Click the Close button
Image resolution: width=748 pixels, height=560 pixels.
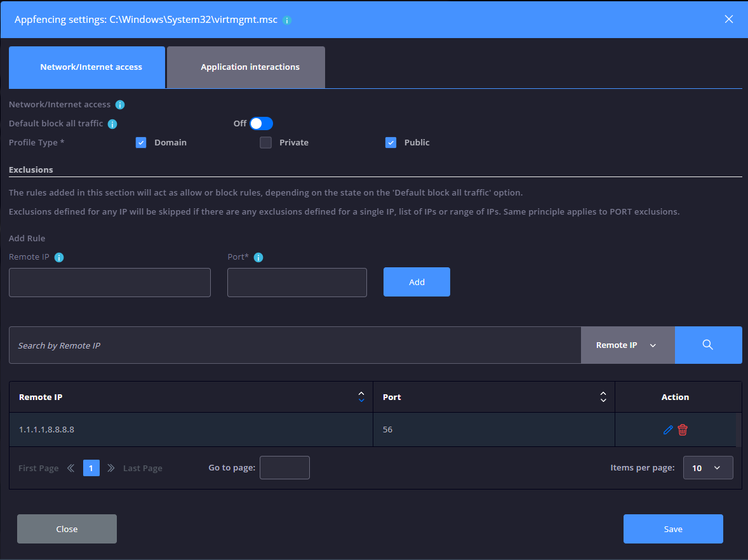click(67, 529)
